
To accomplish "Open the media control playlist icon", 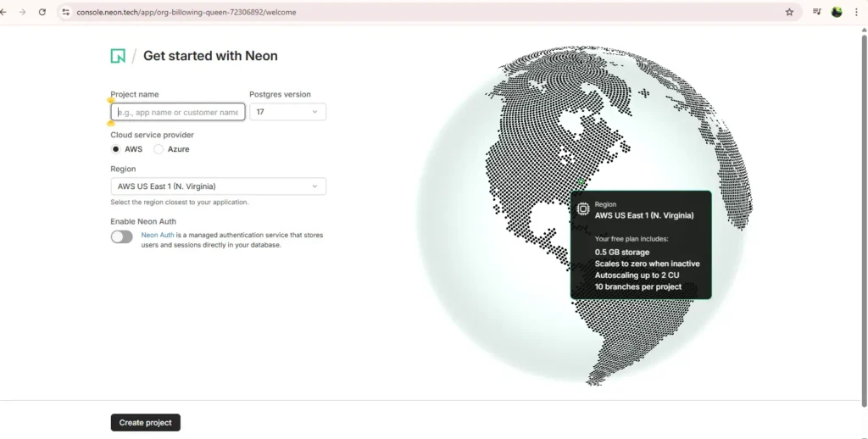I will click(x=816, y=12).
